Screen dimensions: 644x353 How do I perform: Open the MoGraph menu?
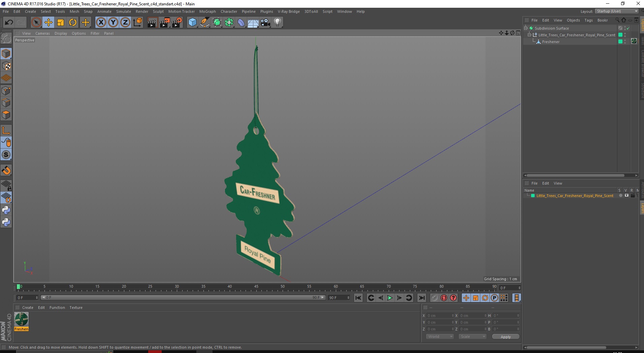(207, 11)
